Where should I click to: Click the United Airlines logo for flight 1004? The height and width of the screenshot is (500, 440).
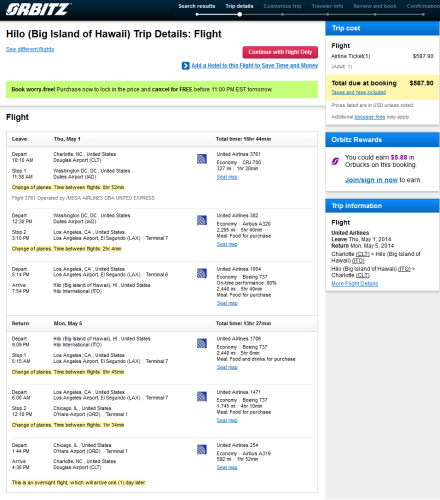pos(202,273)
